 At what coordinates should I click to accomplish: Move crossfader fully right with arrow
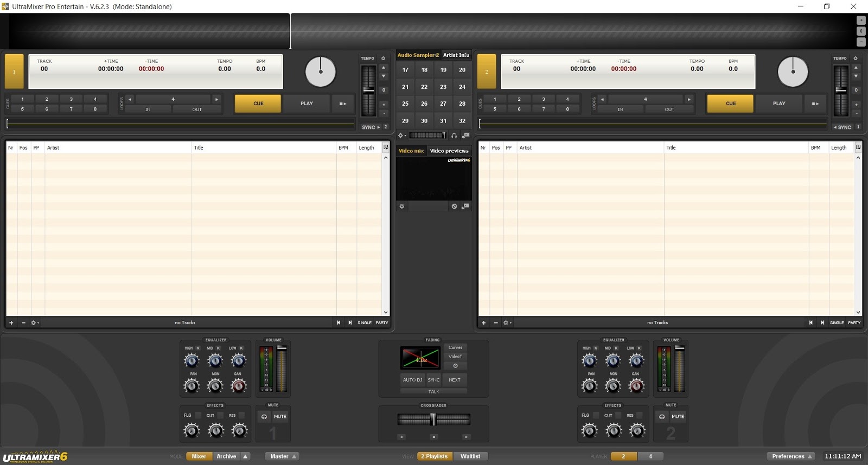click(x=466, y=436)
